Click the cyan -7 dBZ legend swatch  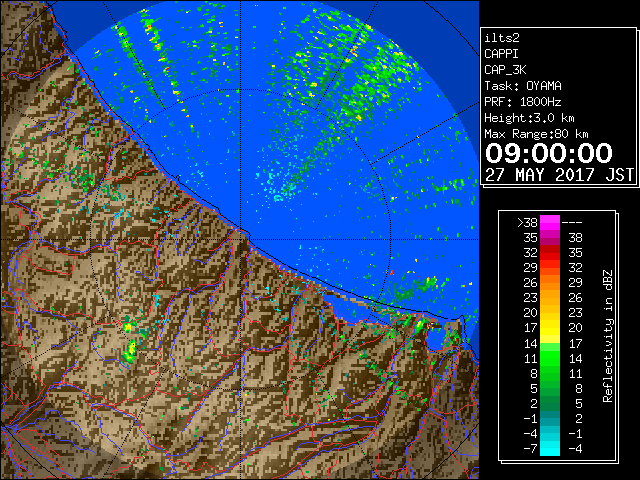coord(550,449)
